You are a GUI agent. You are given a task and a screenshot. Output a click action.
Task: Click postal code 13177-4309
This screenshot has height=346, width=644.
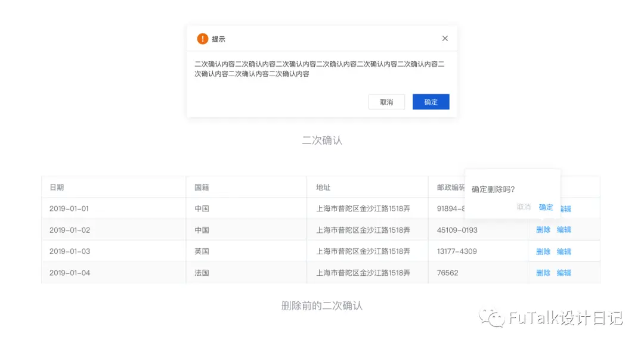pyautogui.click(x=457, y=251)
